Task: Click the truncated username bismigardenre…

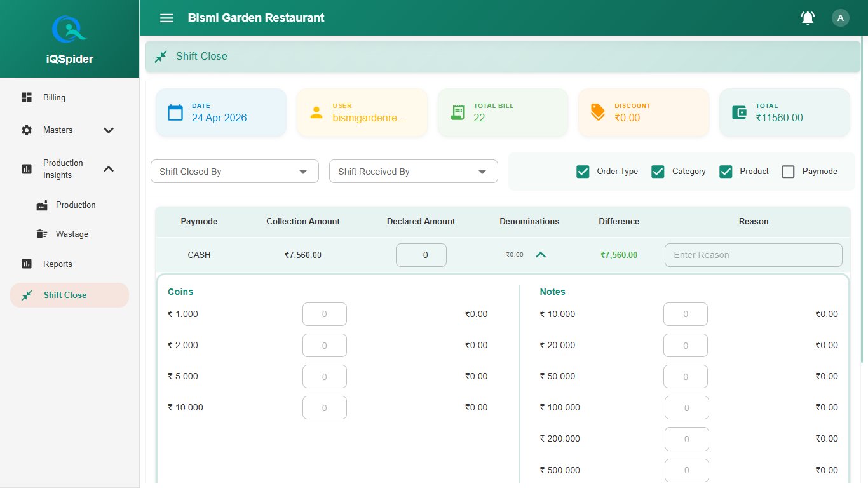Action: coord(370,118)
